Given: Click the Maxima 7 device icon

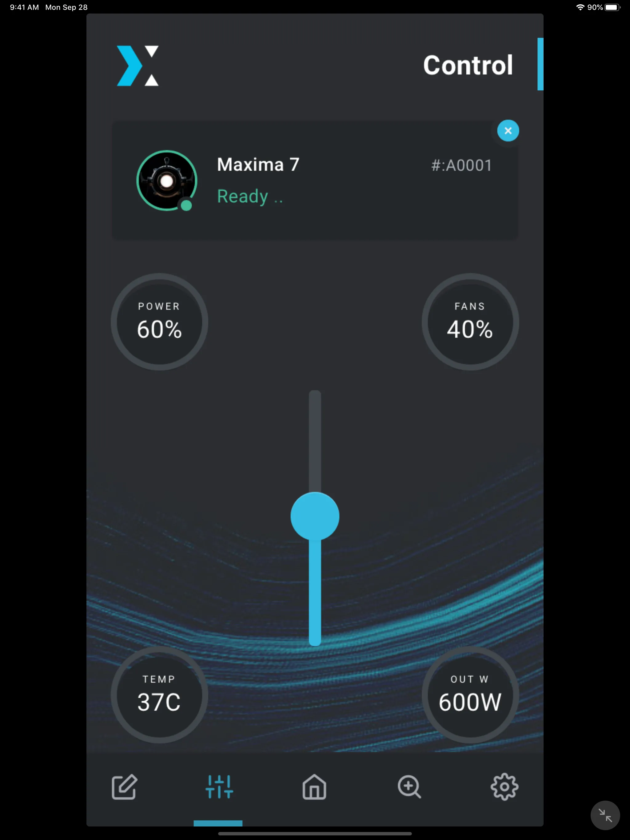Looking at the screenshot, I should tap(167, 180).
